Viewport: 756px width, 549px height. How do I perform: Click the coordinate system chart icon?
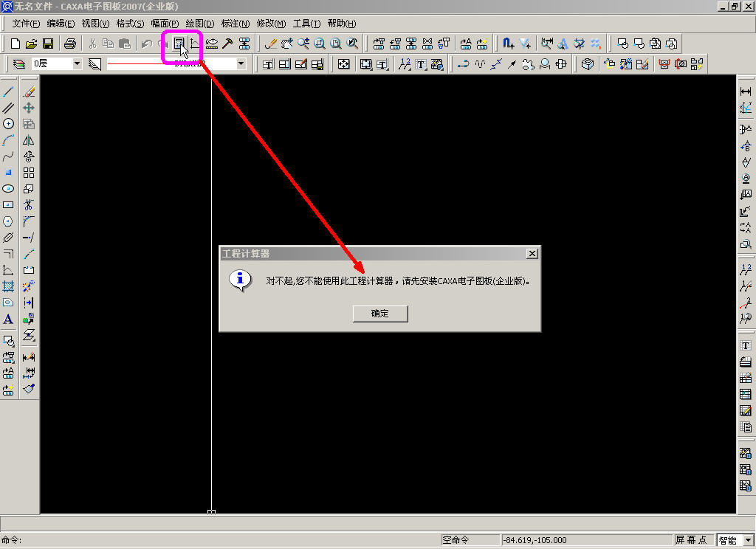click(195, 44)
